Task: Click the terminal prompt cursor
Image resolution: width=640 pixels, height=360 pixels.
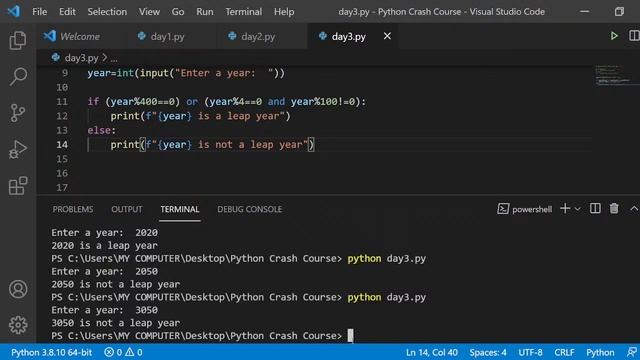Action: (350, 336)
